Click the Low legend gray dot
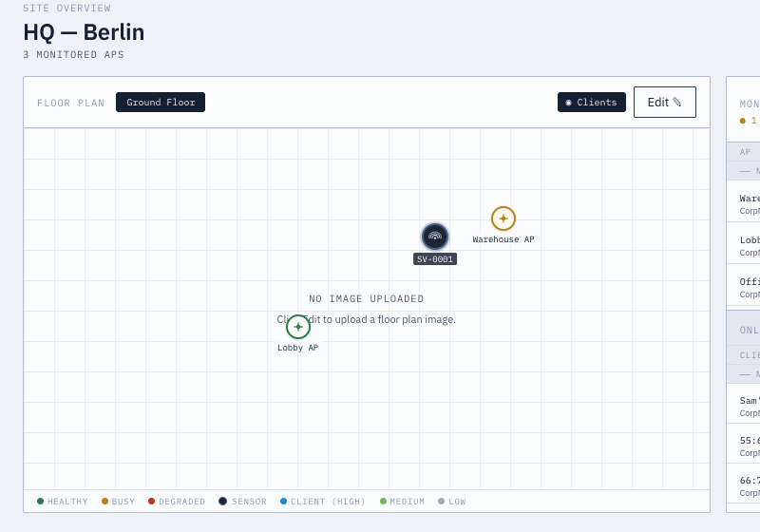Viewport: 760px width, 532px height. [441, 501]
